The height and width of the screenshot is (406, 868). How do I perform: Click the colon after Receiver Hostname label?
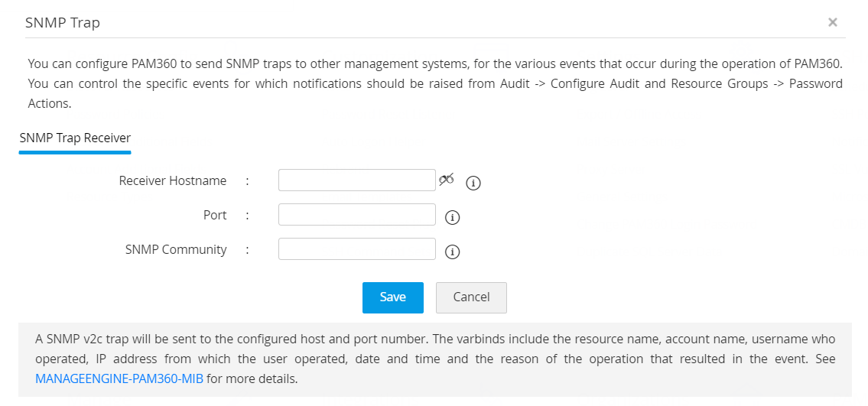pyautogui.click(x=248, y=181)
